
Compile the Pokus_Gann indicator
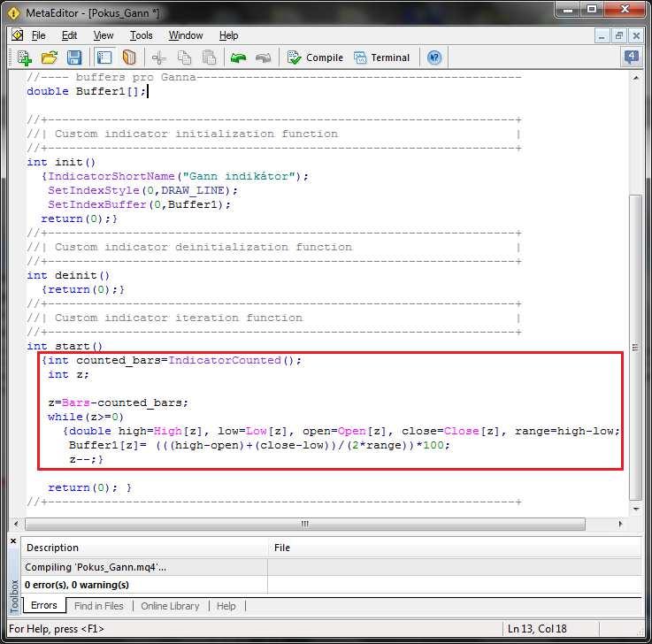315,57
